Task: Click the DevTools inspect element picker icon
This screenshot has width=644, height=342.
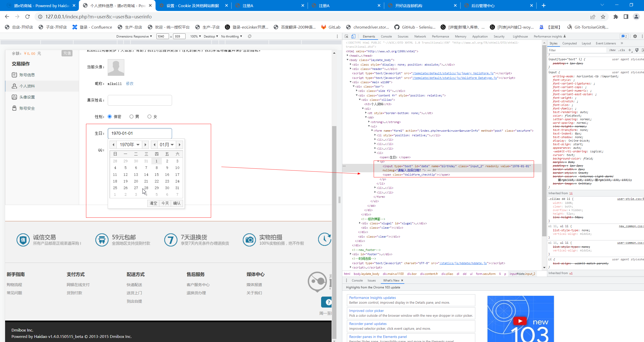Action: pyautogui.click(x=346, y=36)
